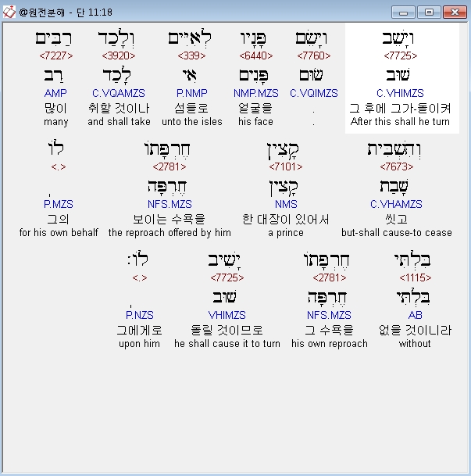
Task: Select the gloss 'the reproach offered by him'
Action: click(169, 233)
